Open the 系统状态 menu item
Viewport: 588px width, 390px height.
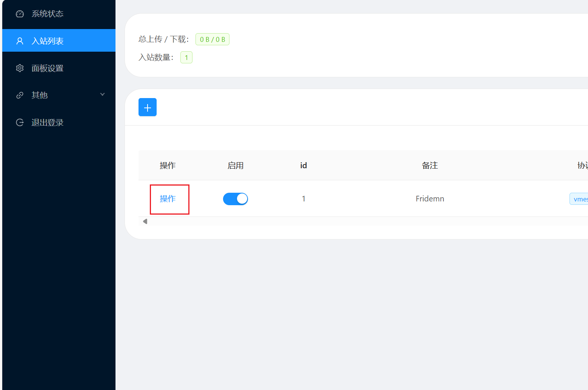tap(59, 14)
